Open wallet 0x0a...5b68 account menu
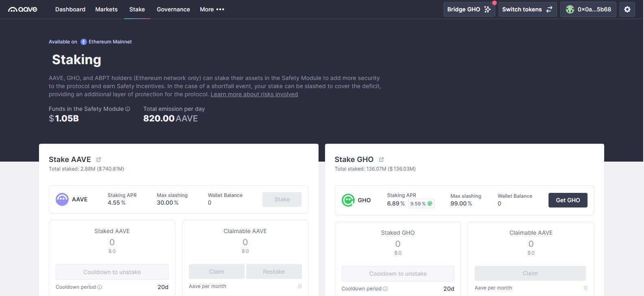This screenshot has width=644, height=296. point(588,9)
